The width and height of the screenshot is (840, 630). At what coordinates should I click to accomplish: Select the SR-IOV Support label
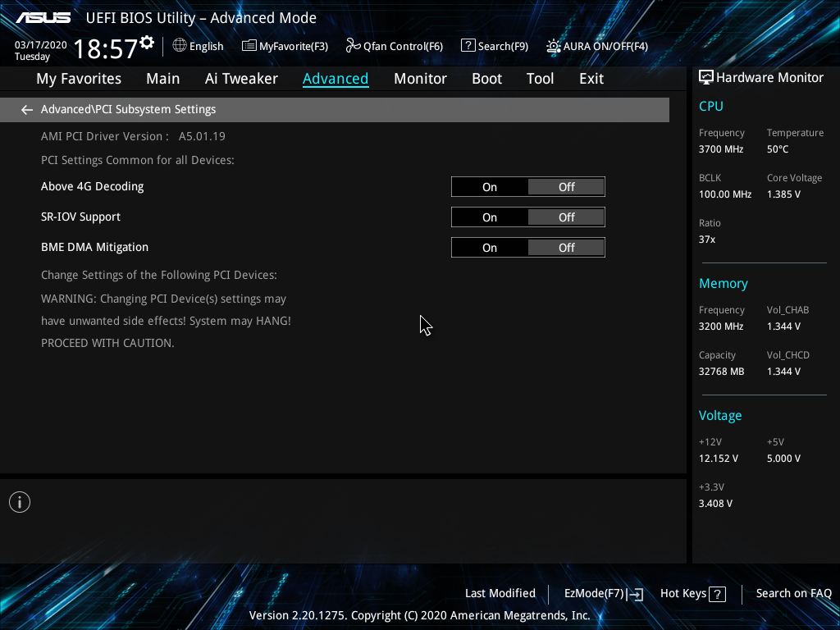tap(80, 217)
